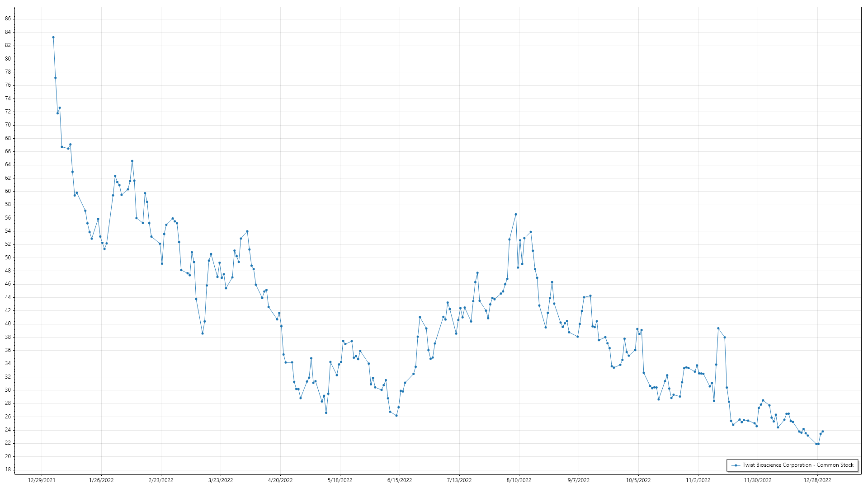
Task: Click the 18 label on y-axis
Action: click(x=8, y=469)
